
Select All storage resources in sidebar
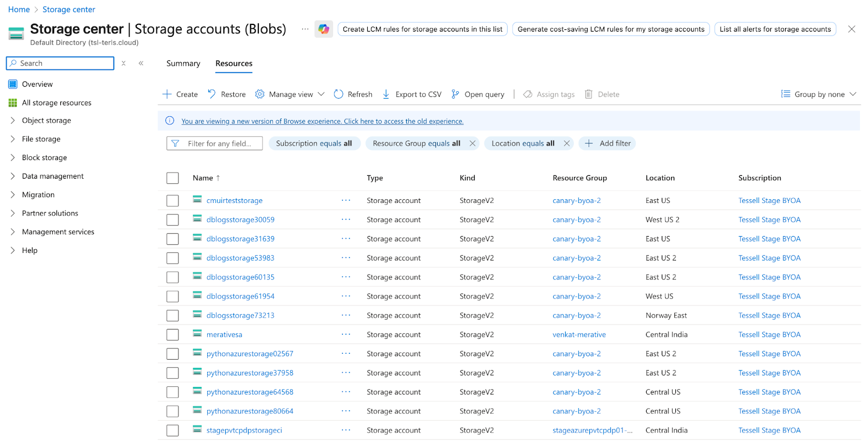point(56,103)
